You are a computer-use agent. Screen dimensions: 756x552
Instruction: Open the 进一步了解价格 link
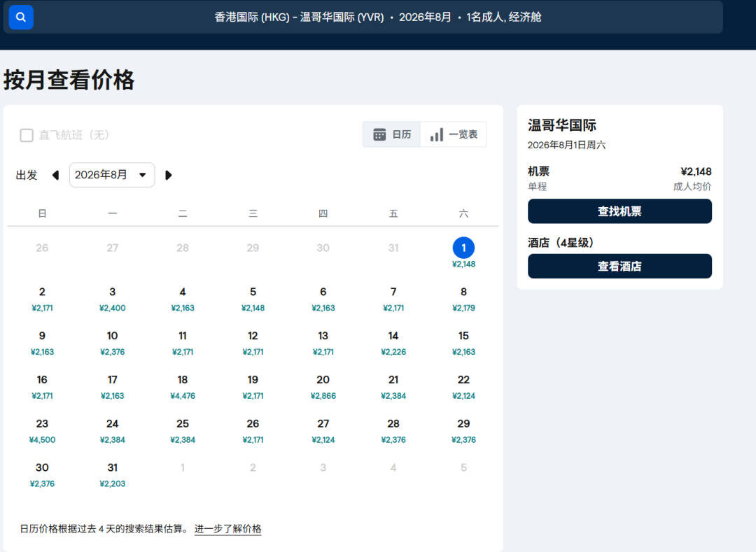pos(227,529)
